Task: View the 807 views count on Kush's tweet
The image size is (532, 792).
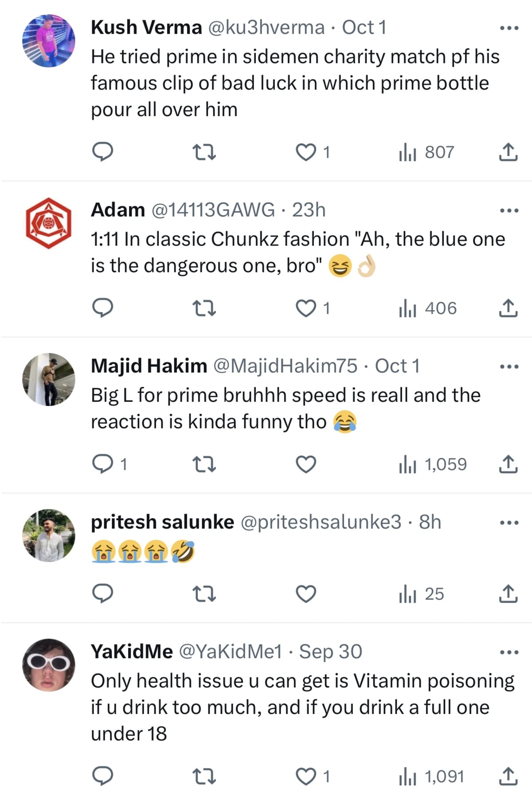Action: (426, 152)
